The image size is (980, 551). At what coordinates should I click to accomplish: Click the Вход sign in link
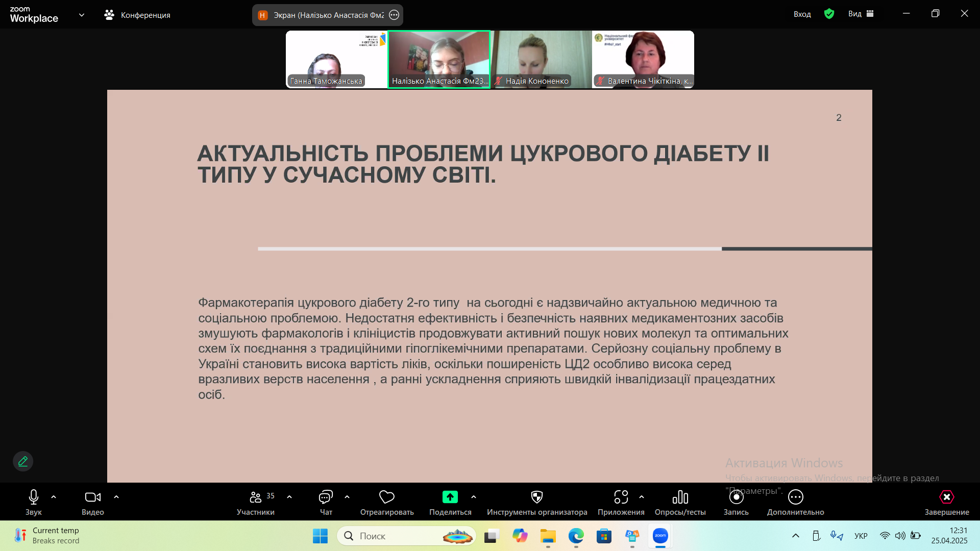click(x=802, y=14)
